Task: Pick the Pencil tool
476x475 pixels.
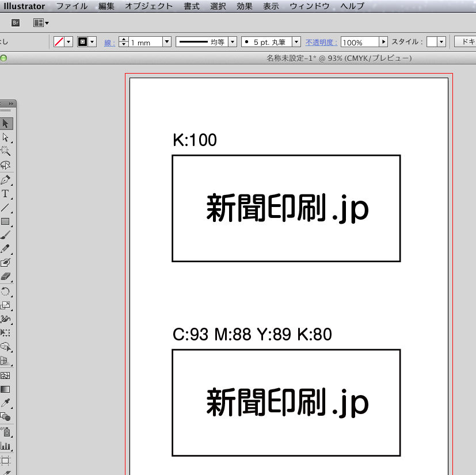Action: (6, 249)
